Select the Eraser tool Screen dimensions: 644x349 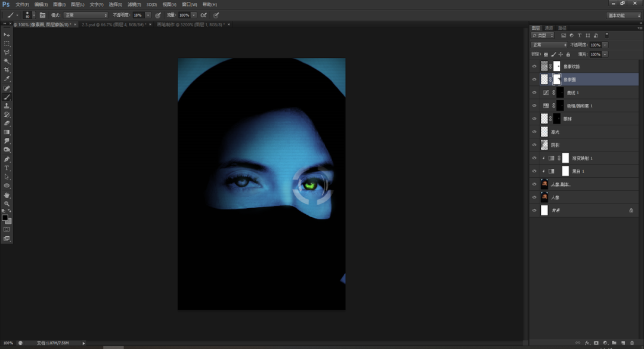(7, 123)
